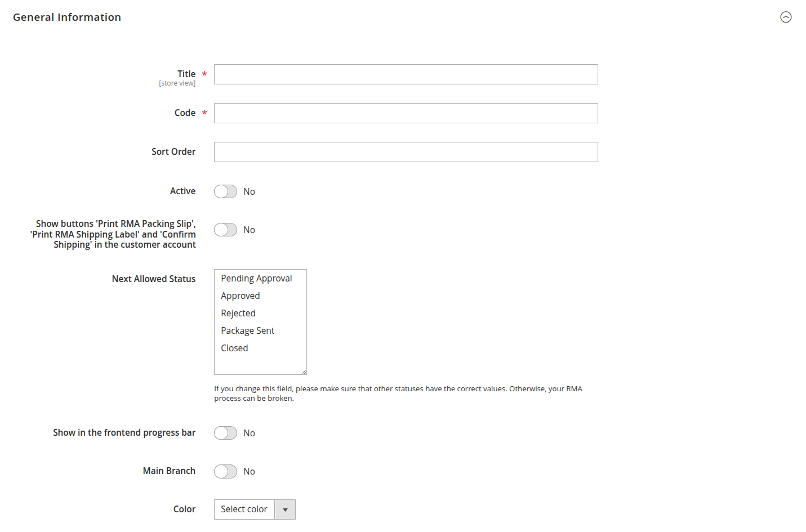This screenshot has height=532, width=806.
Task: Choose Approved as next allowed status
Action: [241, 296]
